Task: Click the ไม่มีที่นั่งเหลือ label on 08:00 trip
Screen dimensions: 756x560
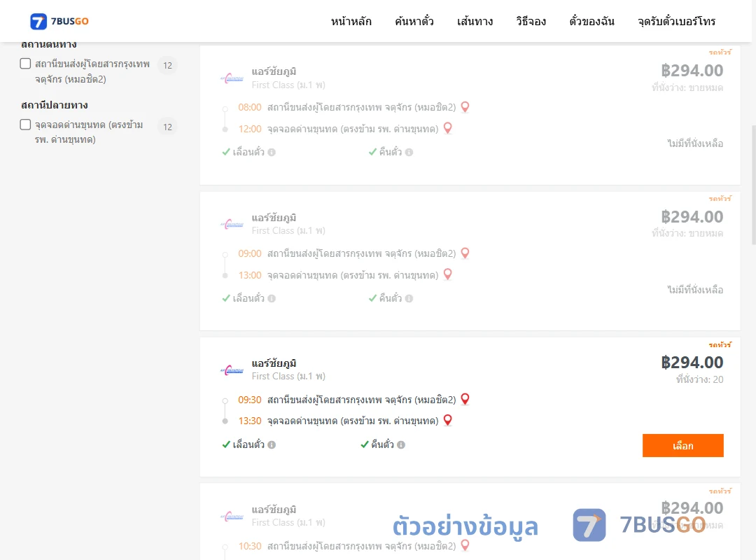Action: [695, 143]
